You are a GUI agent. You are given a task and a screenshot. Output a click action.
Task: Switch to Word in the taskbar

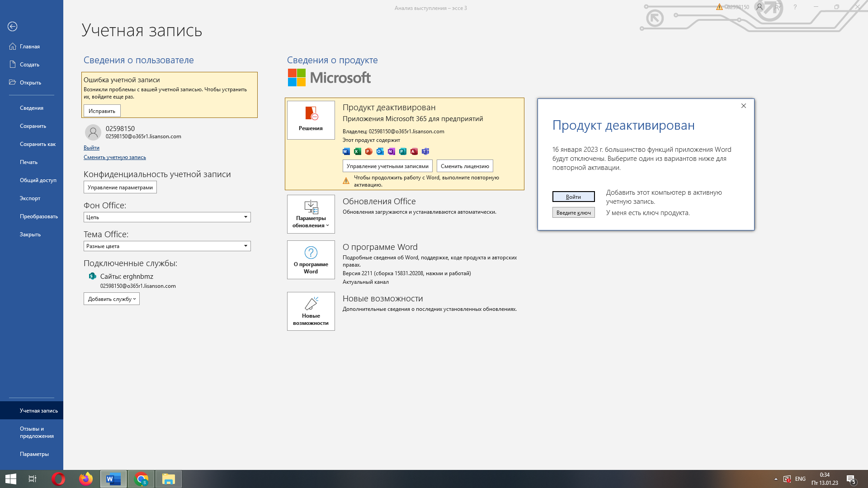coord(113,479)
